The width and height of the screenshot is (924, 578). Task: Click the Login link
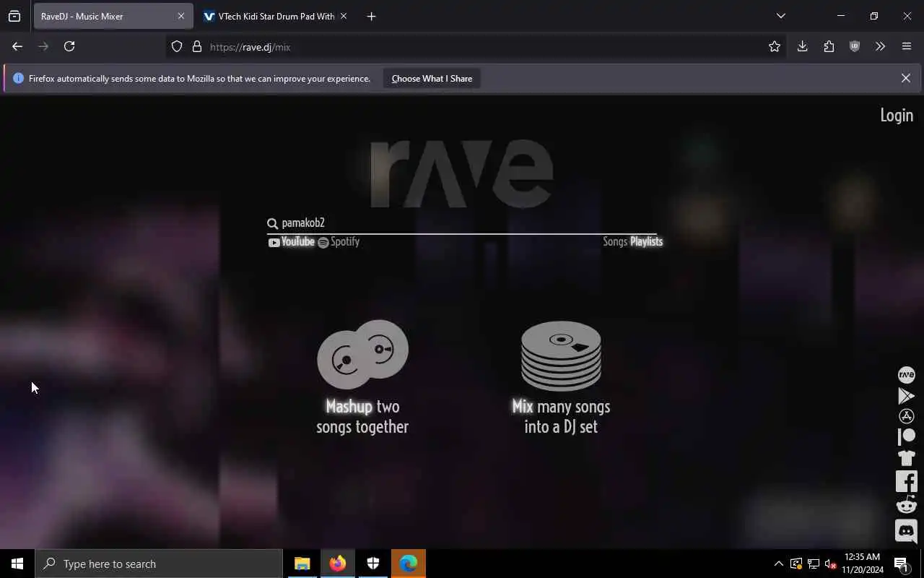pyautogui.click(x=897, y=116)
